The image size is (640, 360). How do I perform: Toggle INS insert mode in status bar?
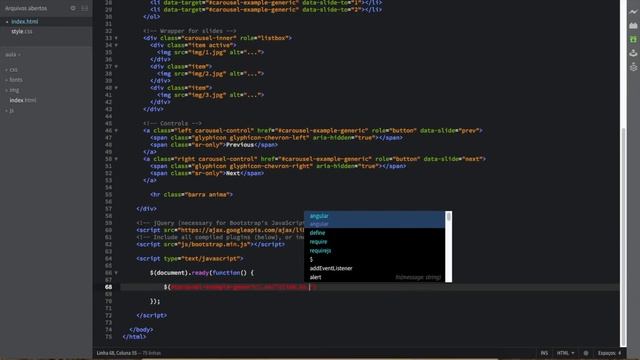pyautogui.click(x=544, y=353)
